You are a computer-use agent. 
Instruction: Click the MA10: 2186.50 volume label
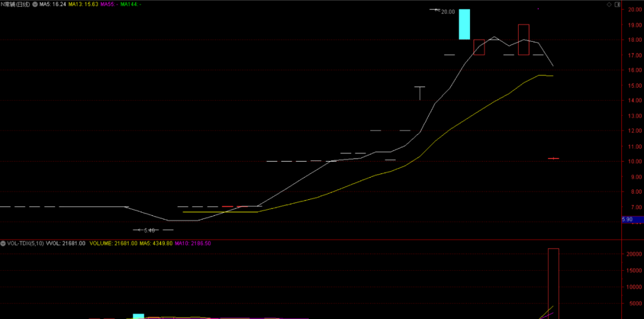coord(193,243)
